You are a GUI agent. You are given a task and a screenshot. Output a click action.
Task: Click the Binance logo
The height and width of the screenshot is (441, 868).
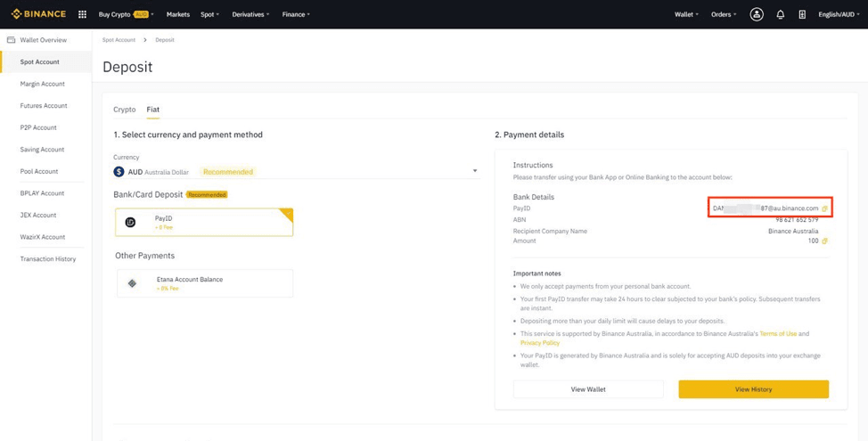(38, 14)
